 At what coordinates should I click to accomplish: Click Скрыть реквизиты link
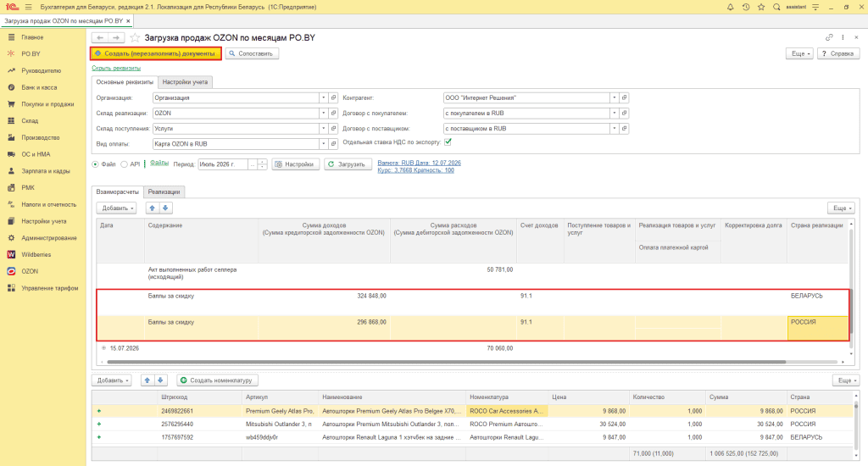pos(116,68)
